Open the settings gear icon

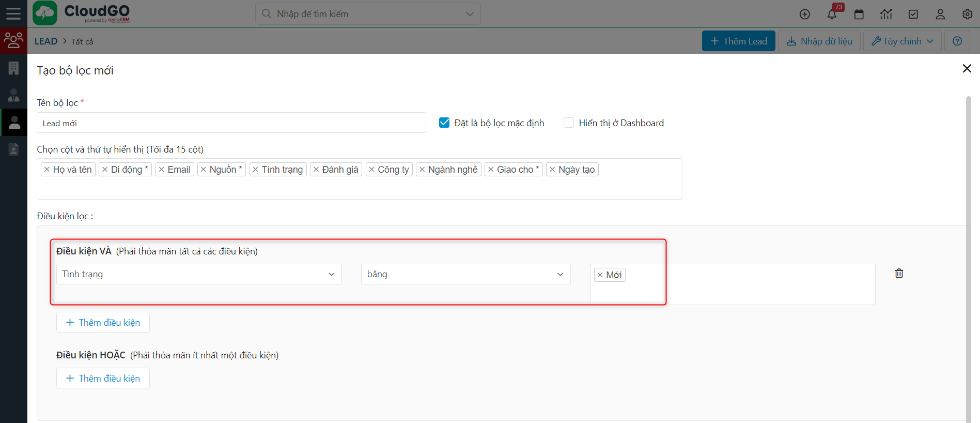(968, 14)
